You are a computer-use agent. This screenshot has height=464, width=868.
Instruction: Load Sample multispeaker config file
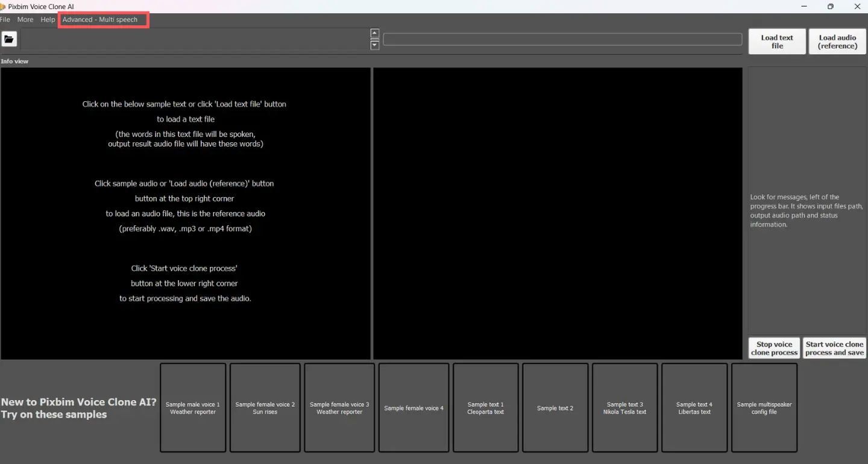click(x=764, y=407)
